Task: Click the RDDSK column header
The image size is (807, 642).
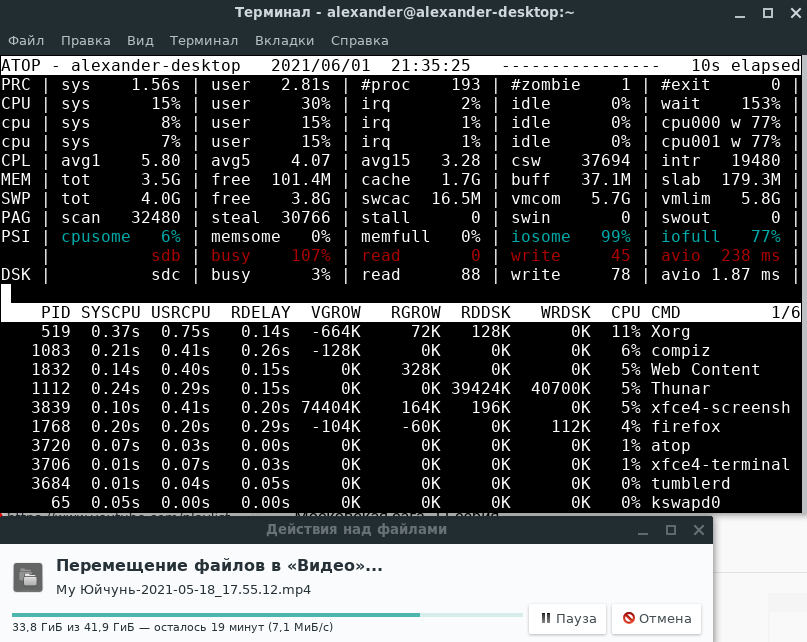Action: tap(485, 313)
